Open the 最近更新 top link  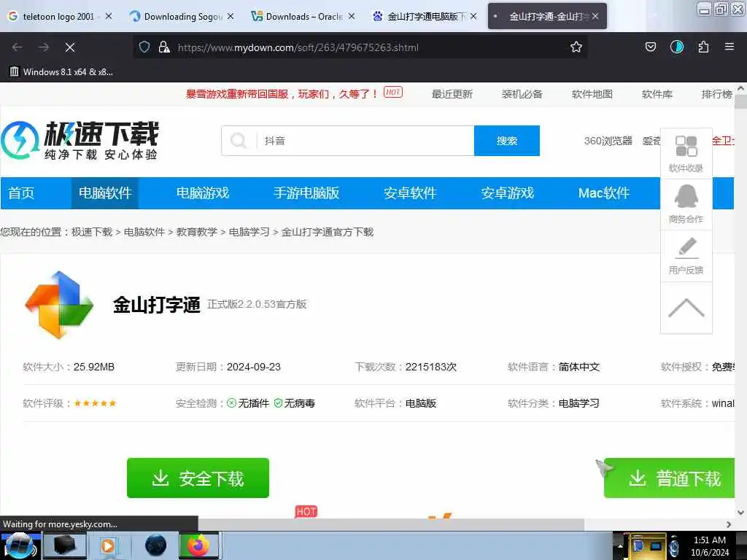pyautogui.click(x=452, y=94)
